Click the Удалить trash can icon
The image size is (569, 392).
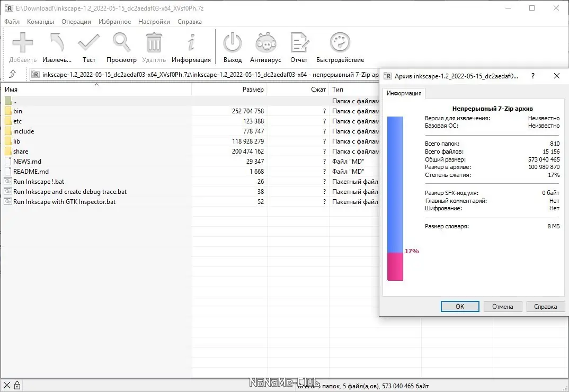click(x=154, y=43)
